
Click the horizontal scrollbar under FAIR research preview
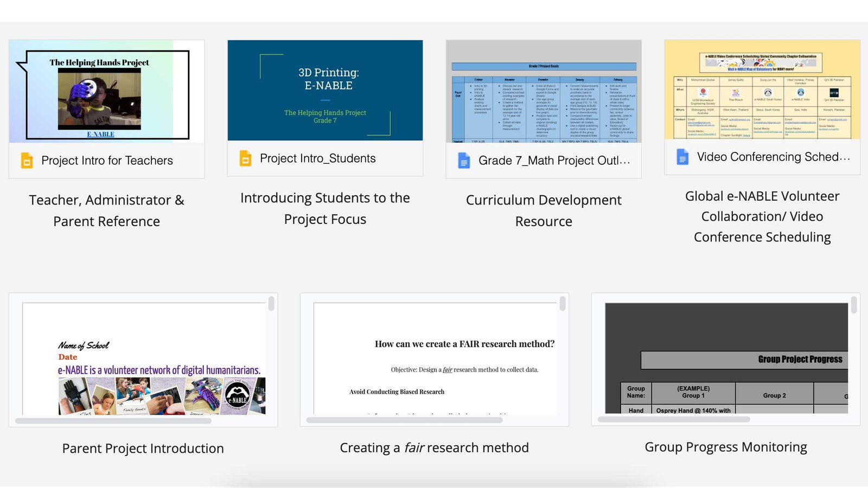click(x=404, y=420)
